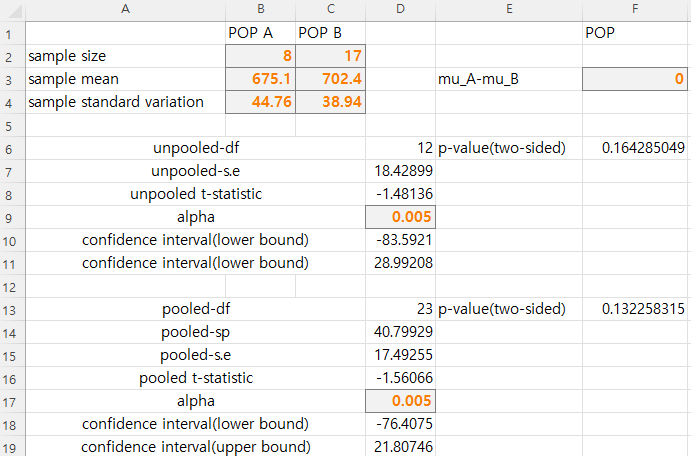Select POP B standard deviation 38.94
This screenshot has width=691, height=456.
point(331,102)
